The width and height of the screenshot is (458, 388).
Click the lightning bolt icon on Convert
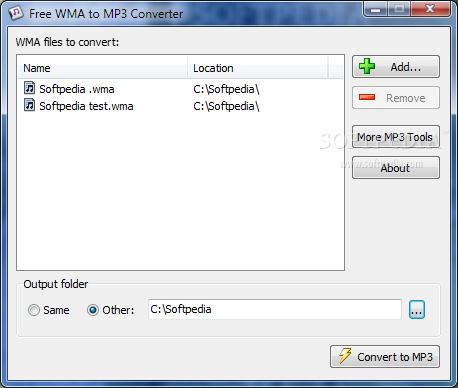click(345, 356)
